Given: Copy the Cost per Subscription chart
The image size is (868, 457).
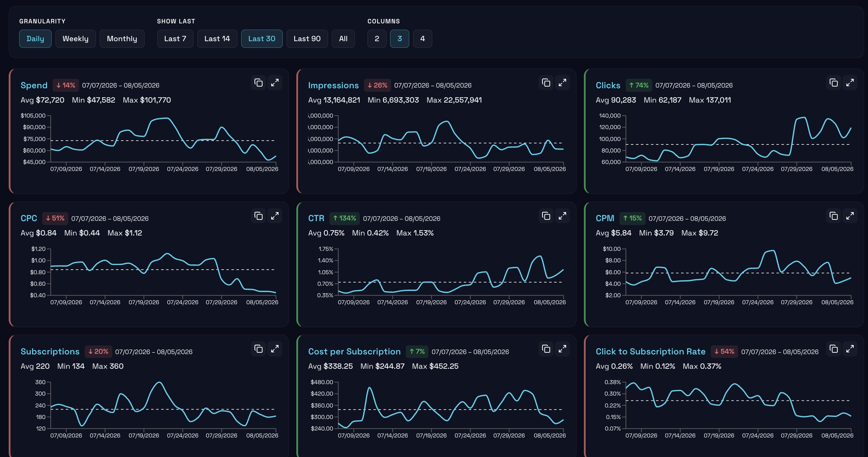Looking at the screenshot, I should point(546,349).
